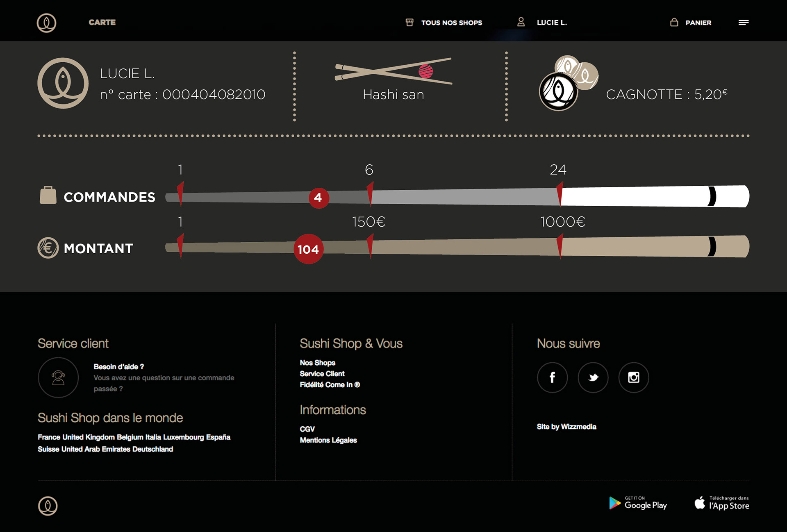Click the customer service headset icon

coord(58,377)
